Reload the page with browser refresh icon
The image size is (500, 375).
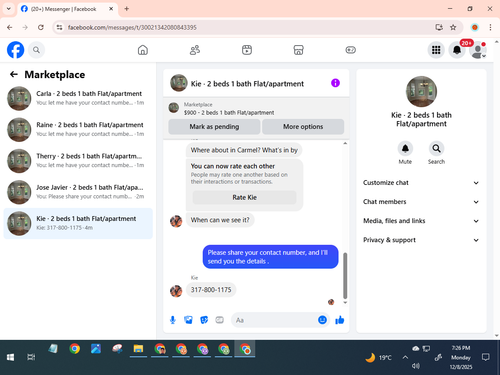tap(41, 27)
